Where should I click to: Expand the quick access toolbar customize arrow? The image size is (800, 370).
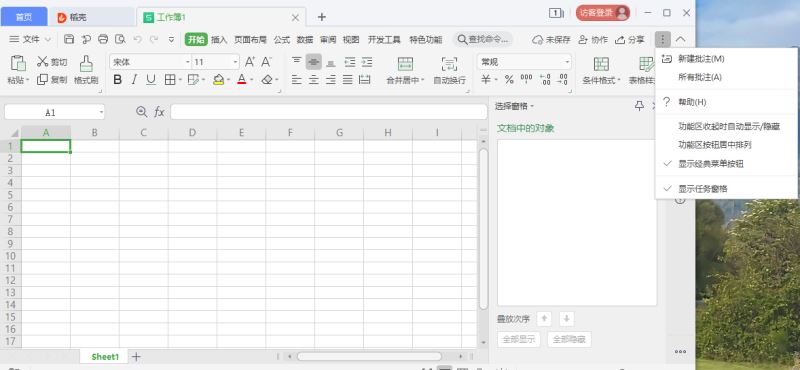(171, 39)
